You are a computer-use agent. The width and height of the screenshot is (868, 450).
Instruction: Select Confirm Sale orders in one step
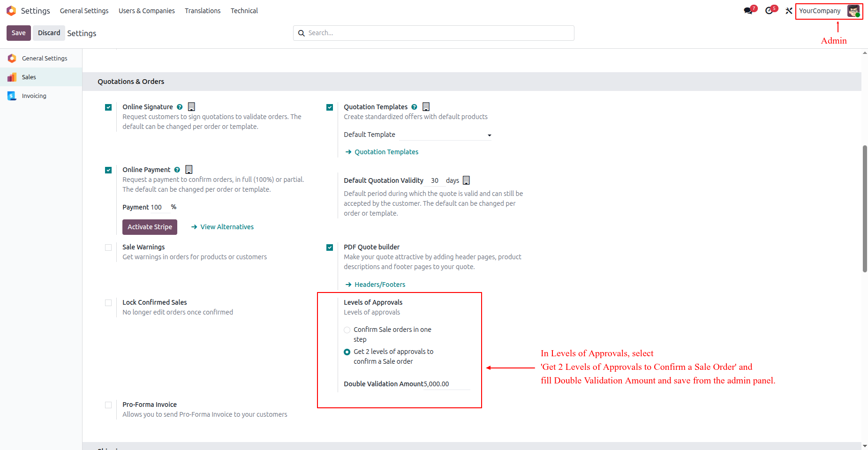point(347,330)
